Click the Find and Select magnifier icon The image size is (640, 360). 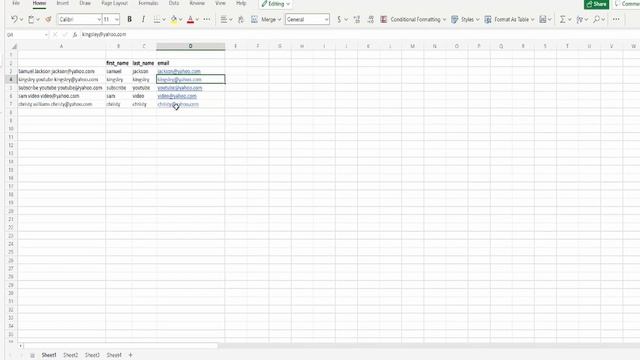596,19
